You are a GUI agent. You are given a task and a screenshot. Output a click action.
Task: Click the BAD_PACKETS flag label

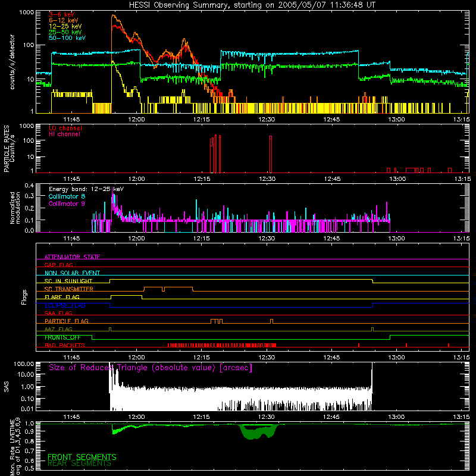pyautogui.click(x=65, y=345)
